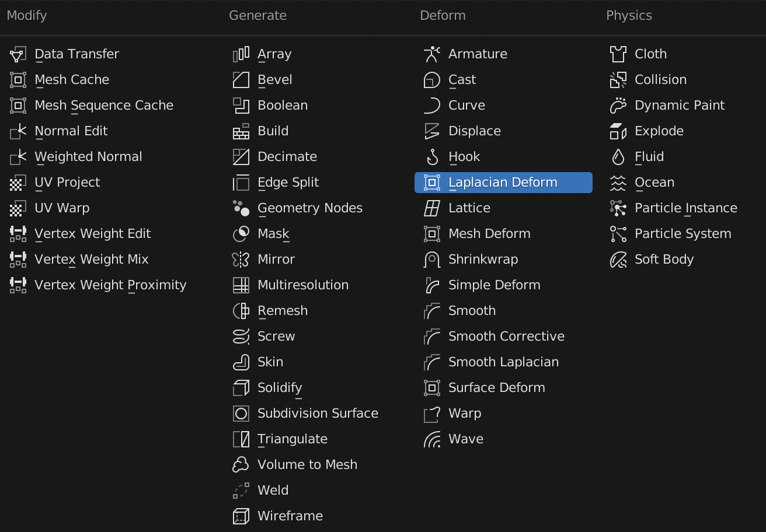Click the Cloth modifier shirt icon
Screen dimensions: 766x532
coord(618,54)
